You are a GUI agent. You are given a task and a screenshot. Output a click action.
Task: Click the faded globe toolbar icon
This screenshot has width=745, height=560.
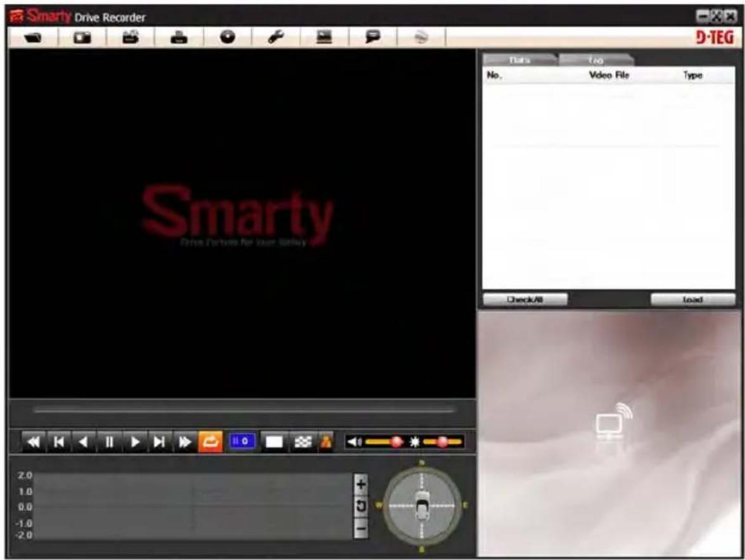[x=421, y=37]
